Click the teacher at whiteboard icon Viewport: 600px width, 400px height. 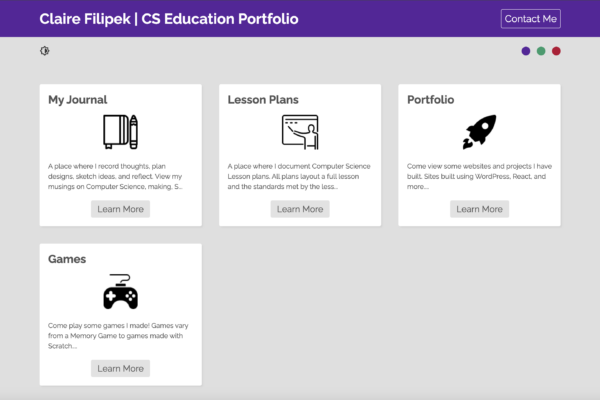300,132
